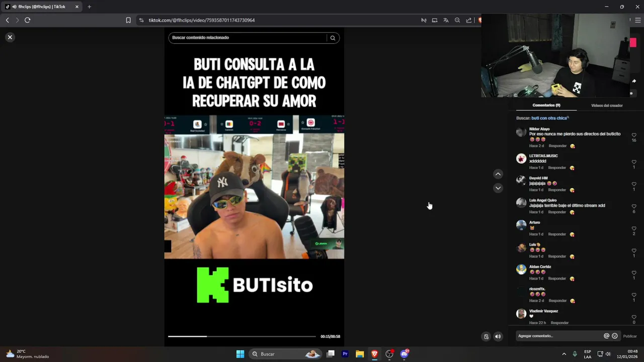Image resolution: width=644 pixels, height=362 pixels.
Task: Open the emoji picker in comment box
Action: coord(614,336)
